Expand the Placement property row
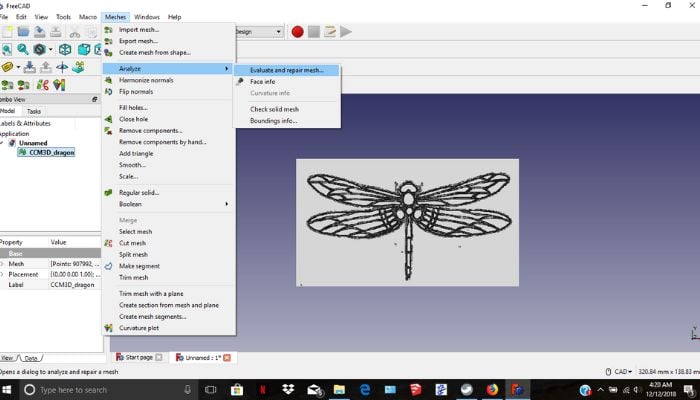Screen dimensions: 700x400 (3, 273)
